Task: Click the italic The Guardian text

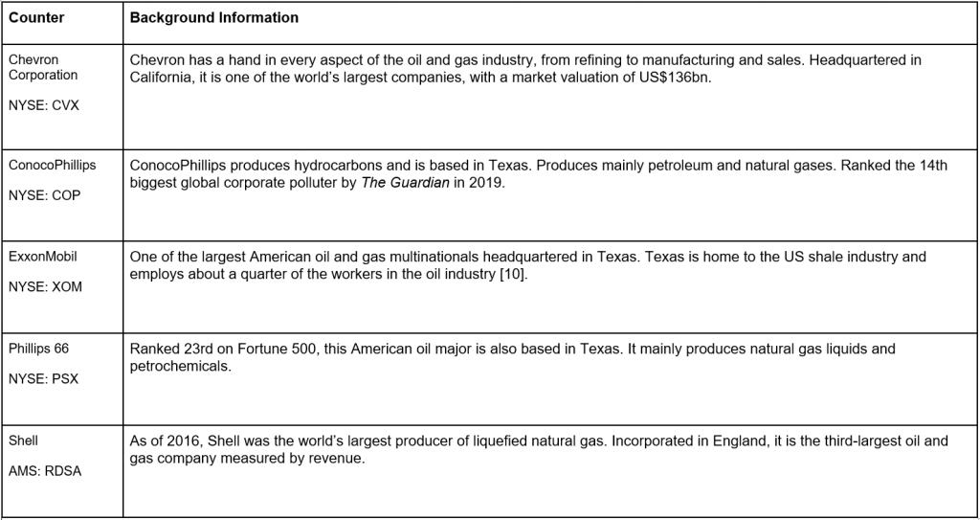Action: (405, 183)
